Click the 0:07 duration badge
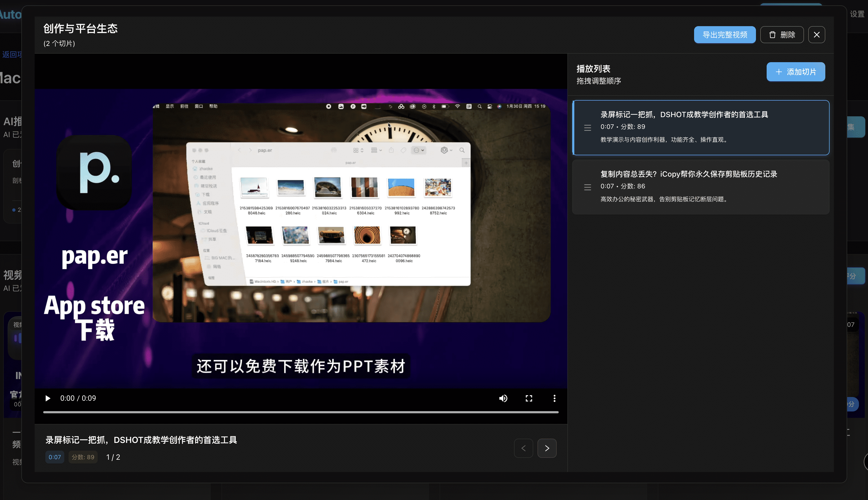Viewport: 868px width, 500px height. [x=55, y=457]
